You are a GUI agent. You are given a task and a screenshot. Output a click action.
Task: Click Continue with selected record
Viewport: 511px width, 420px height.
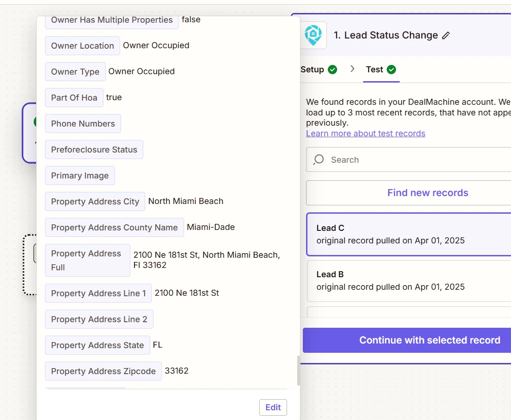(407, 340)
